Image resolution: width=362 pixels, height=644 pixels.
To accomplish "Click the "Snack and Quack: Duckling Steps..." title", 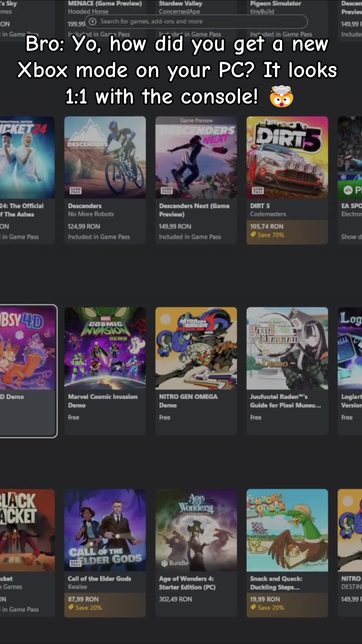I will pyautogui.click(x=276, y=583).
